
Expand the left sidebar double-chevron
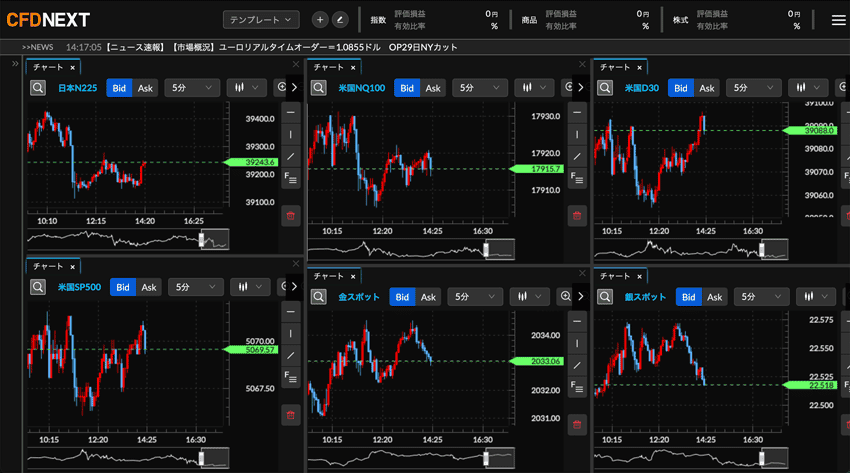pyautogui.click(x=15, y=63)
